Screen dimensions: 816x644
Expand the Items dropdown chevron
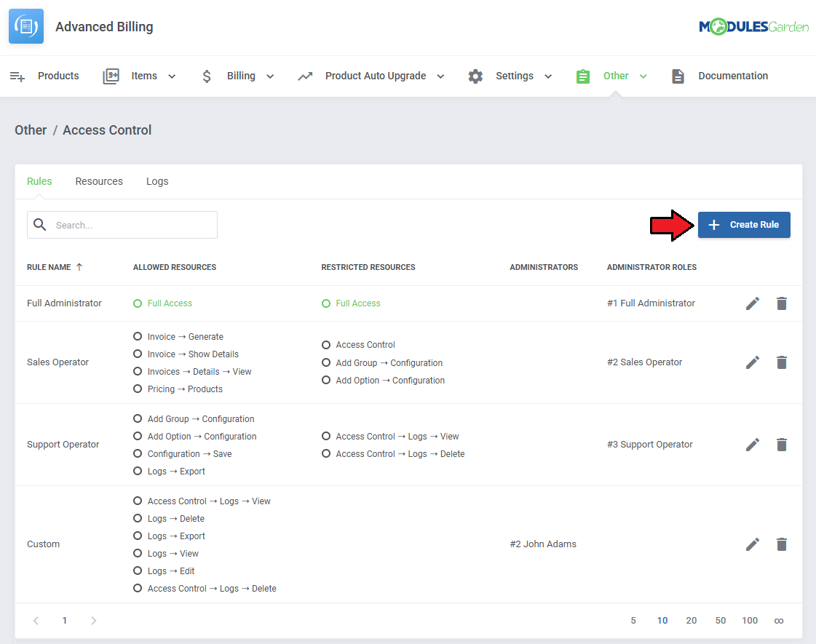(172, 76)
